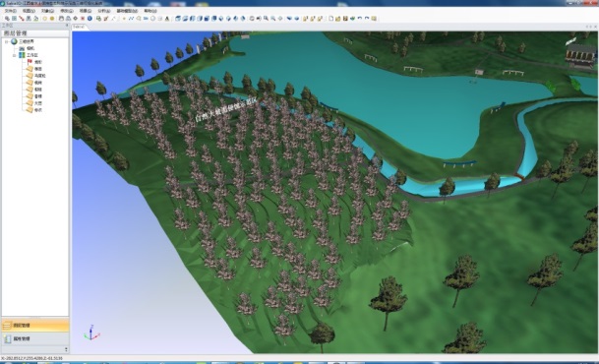Click the blank new document icon
The image size is (599, 364).
[330, 19]
